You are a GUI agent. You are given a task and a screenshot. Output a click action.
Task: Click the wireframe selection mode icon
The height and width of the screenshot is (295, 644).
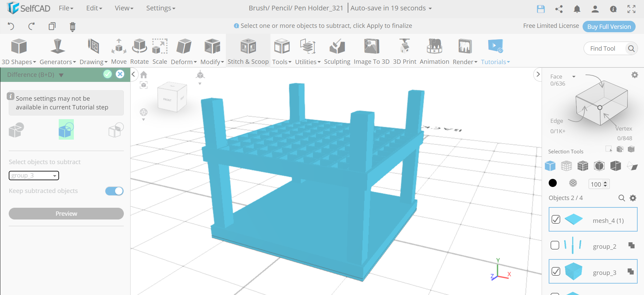pos(566,166)
